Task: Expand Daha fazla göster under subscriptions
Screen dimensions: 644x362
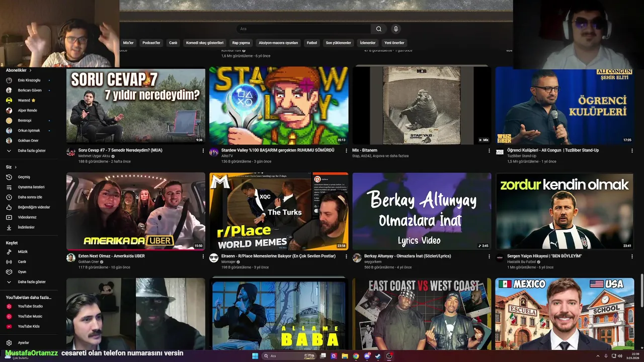Action: (26, 151)
